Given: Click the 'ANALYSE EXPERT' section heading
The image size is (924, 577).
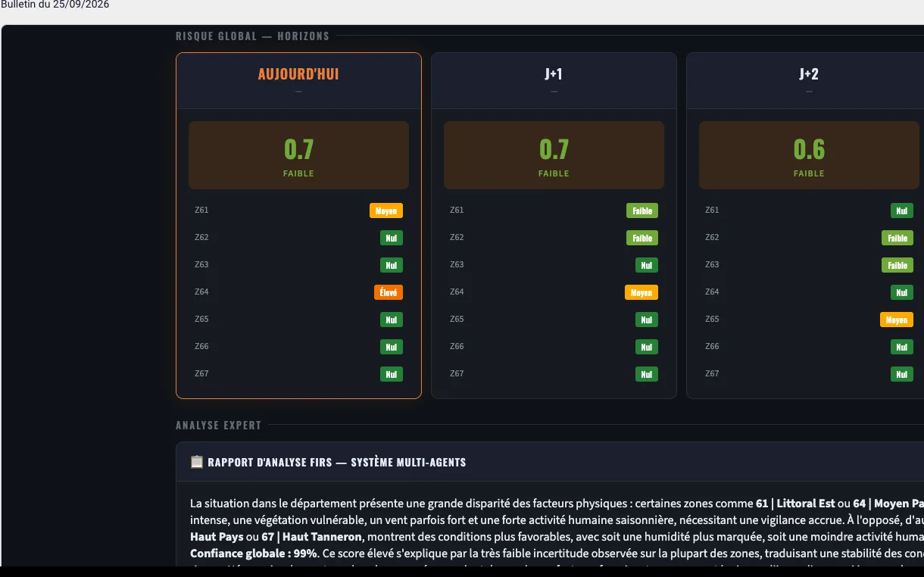Looking at the screenshot, I should tap(218, 425).
